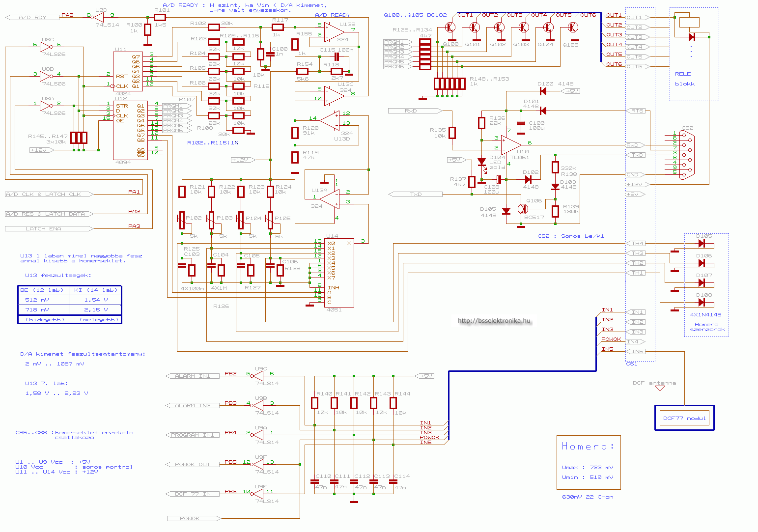Select the U8A inverter gate
Viewport: 758px width, 532px height.
[46, 105]
